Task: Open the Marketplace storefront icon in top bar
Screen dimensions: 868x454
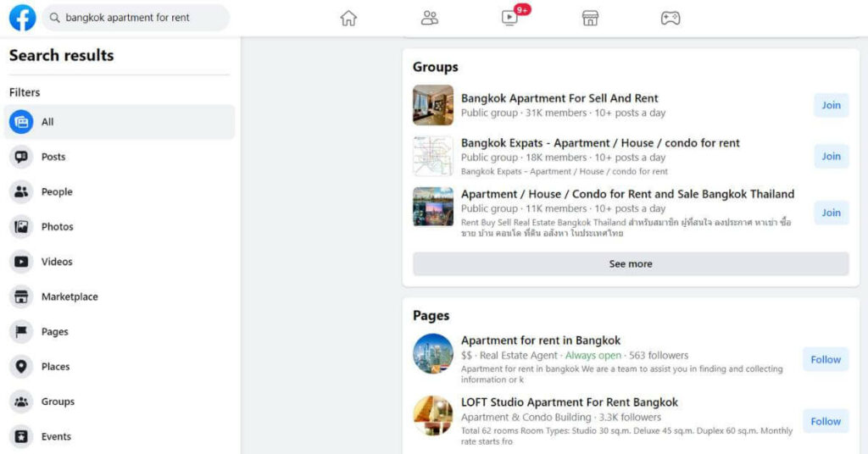Action: click(x=590, y=19)
